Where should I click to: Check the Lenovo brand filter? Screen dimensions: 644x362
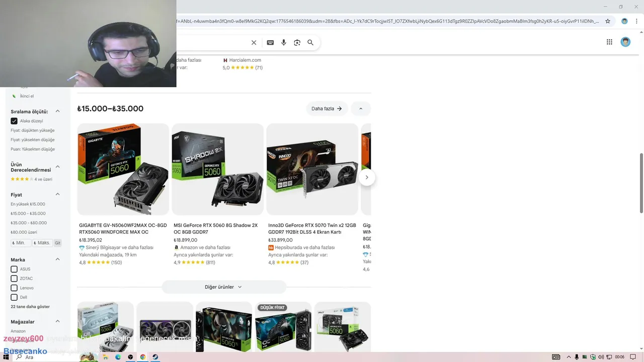tap(14, 288)
